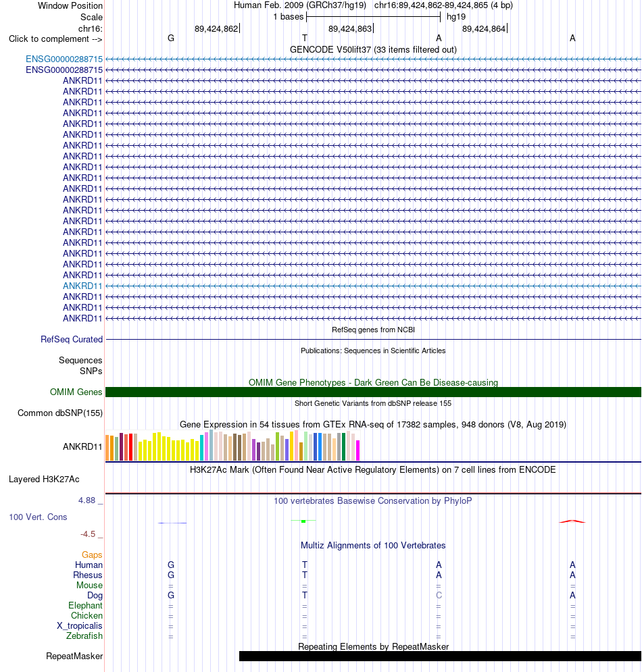The image size is (642, 672).
Task: Click the 'OMIM Genes' track label
Action: click(76, 392)
